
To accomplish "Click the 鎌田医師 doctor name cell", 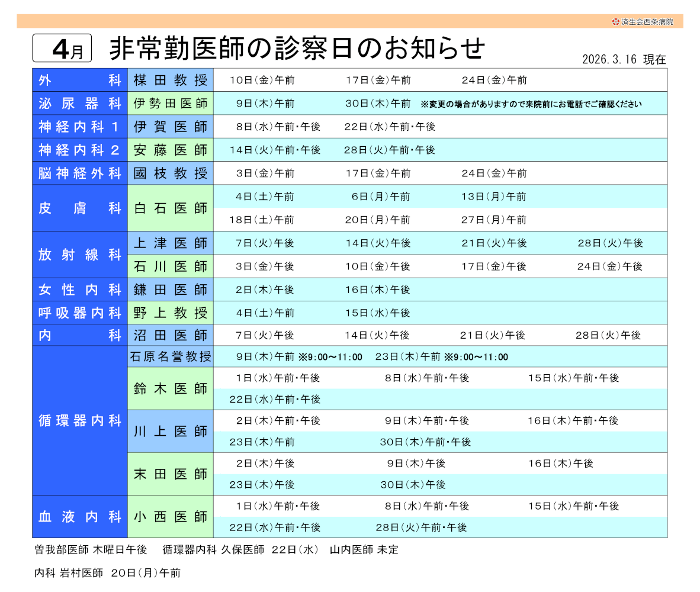I will [x=171, y=289].
